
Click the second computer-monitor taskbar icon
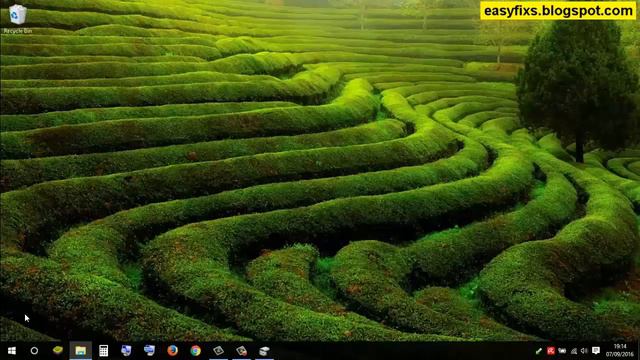pos(149,351)
